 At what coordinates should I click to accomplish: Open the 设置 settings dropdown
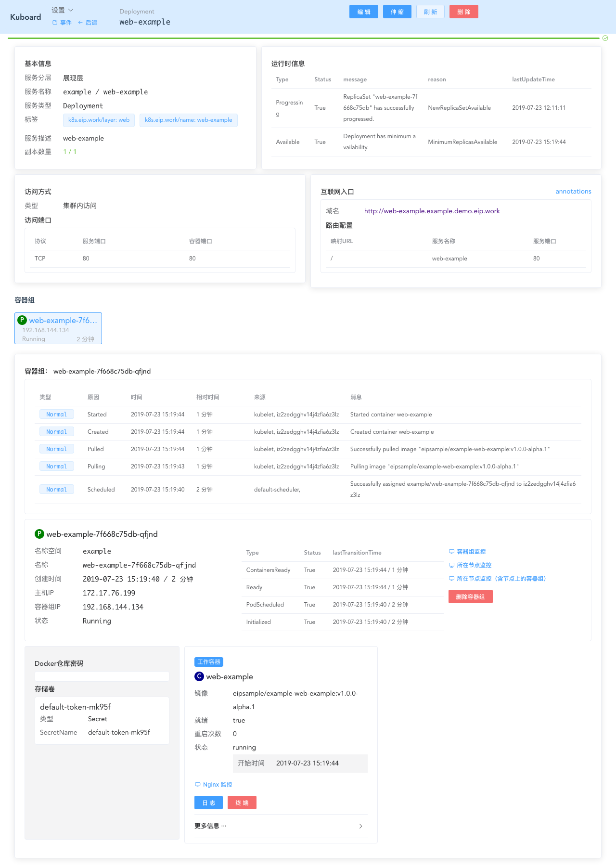63,10
